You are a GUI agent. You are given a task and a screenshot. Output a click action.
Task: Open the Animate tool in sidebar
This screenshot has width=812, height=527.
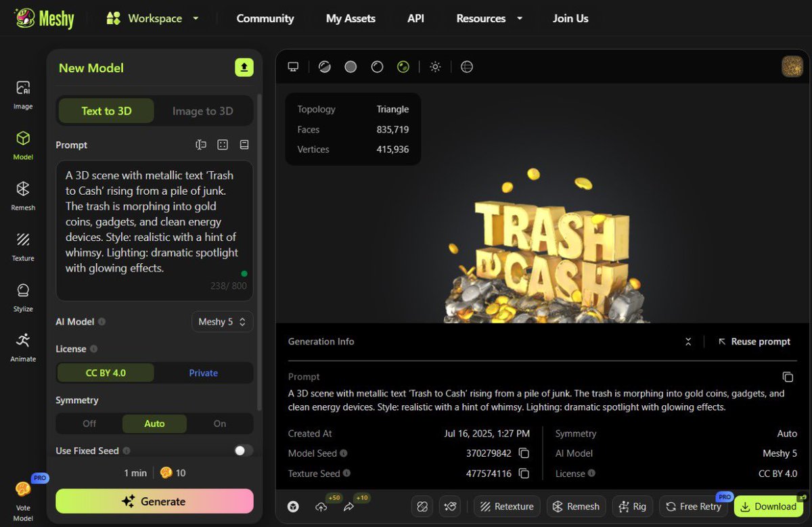tap(23, 347)
